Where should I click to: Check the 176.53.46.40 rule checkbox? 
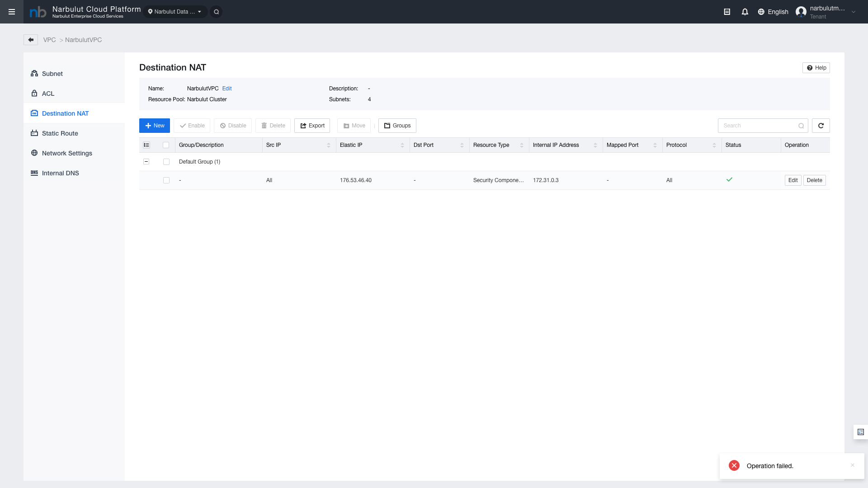coord(166,180)
